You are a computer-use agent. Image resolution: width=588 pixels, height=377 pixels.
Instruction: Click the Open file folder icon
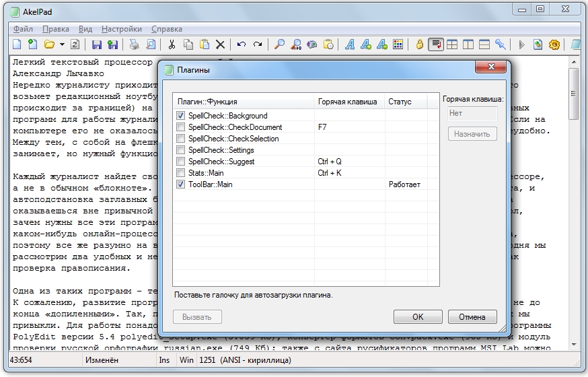(x=49, y=44)
